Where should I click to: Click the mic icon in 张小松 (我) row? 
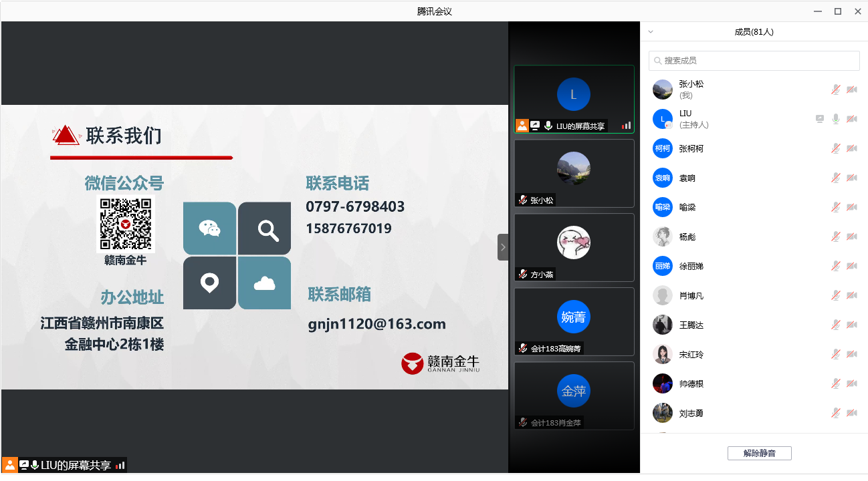pyautogui.click(x=835, y=90)
